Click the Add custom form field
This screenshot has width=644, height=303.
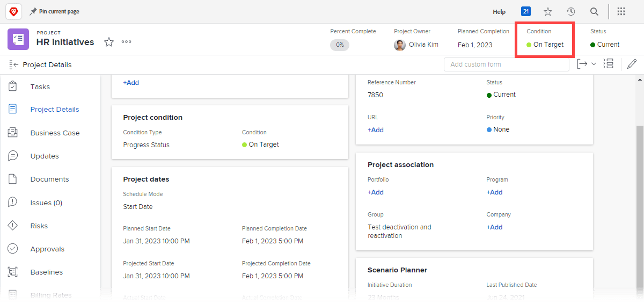[506, 64]
